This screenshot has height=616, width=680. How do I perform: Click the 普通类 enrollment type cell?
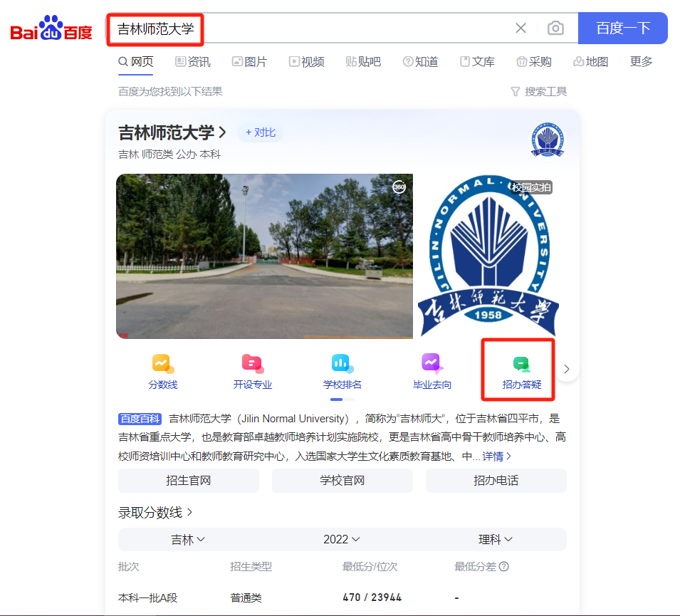coord(246,597)
